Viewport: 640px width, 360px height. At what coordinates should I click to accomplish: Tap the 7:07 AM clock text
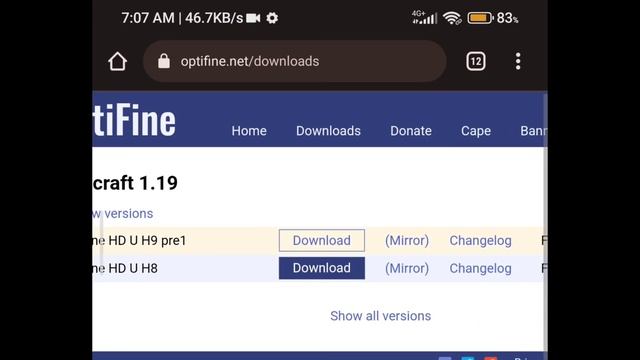pos(148,18)
